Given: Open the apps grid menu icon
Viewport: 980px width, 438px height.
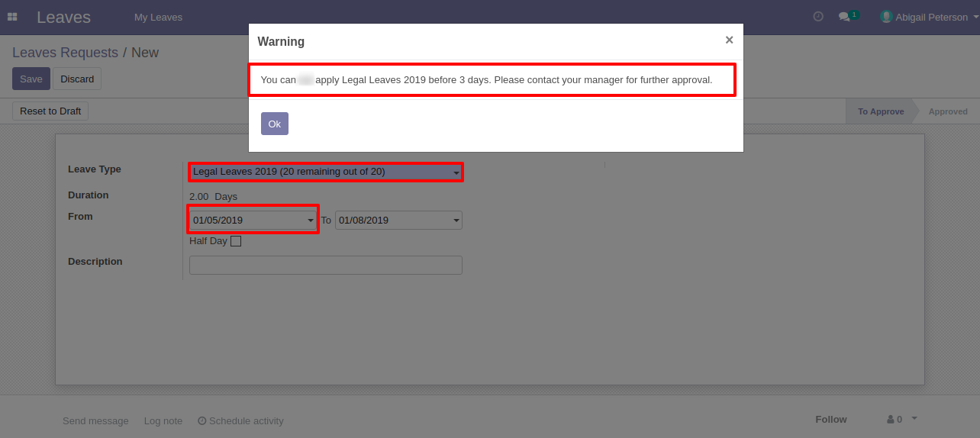Looking at the screenshot, I should (12, 17).
